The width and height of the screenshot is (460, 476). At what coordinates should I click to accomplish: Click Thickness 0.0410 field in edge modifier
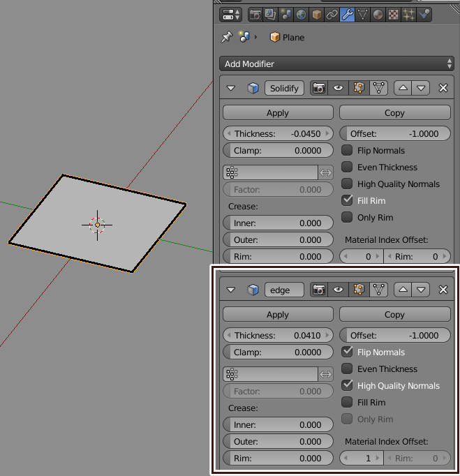[x=278, y=336]
